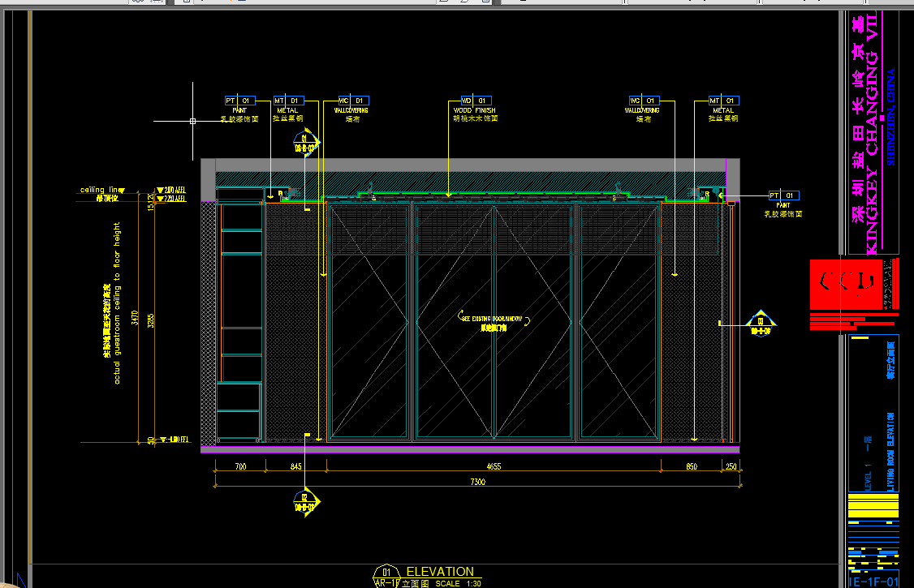Select the 845 dimension value
The height and width of the screenshot is (588, 914).
[295, 466]
